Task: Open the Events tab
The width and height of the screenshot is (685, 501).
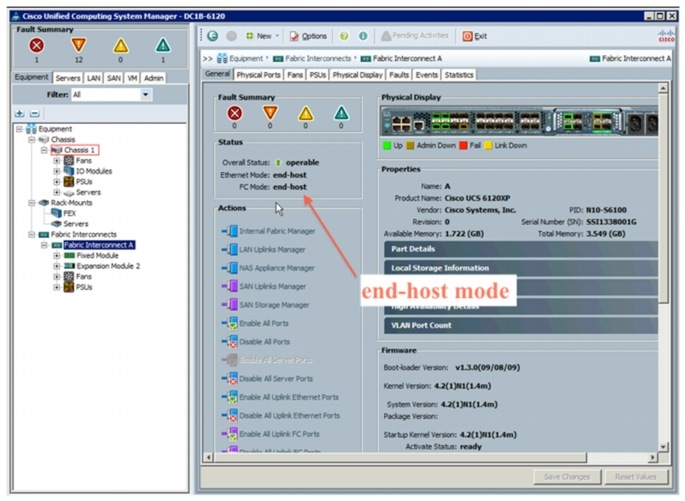Action: coord(426,75)
